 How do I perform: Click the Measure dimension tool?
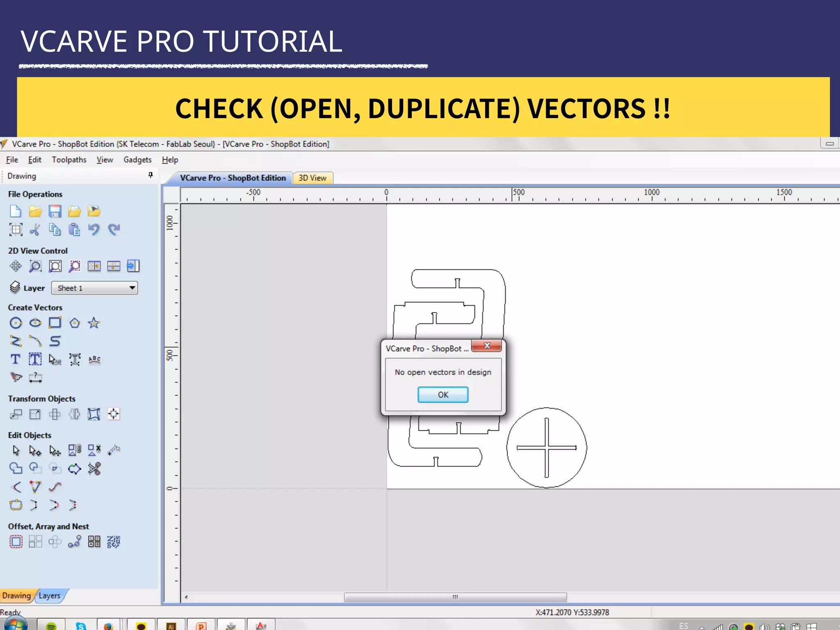(x=35, y=377)
